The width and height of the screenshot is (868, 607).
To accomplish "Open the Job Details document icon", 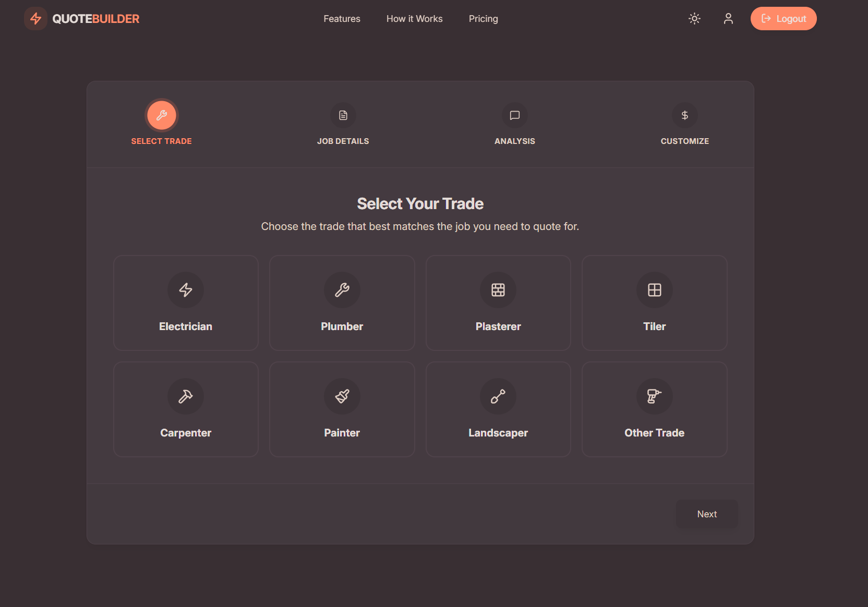I will [x=343, y=115].
